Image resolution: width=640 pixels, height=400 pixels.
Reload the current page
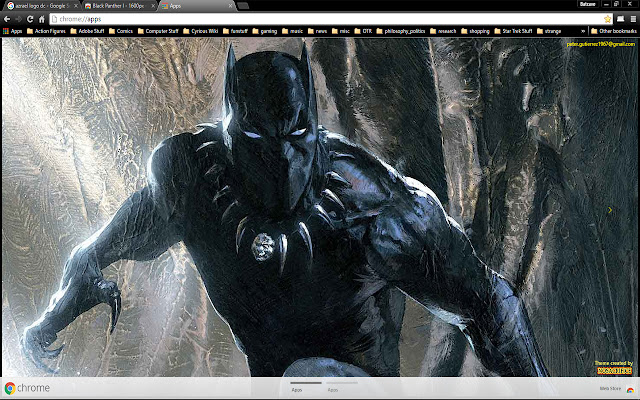coord(30,19)
